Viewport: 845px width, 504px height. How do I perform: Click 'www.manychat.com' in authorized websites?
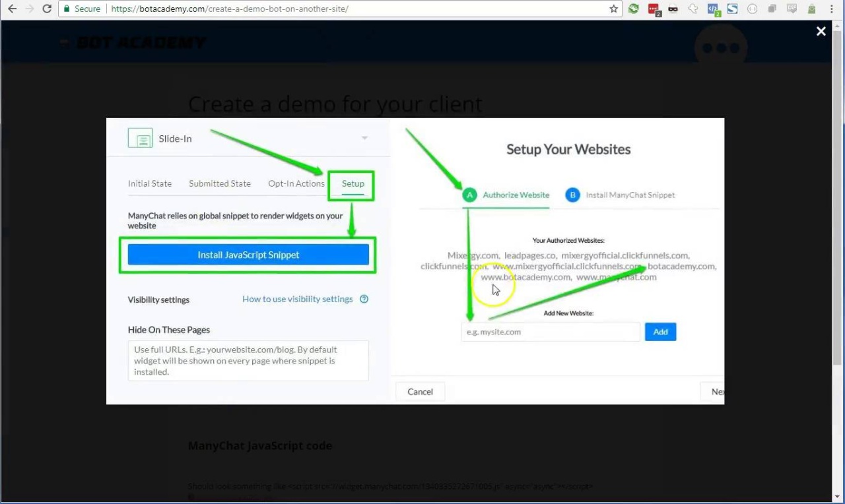pyautogui.click(x=617, y=277)
